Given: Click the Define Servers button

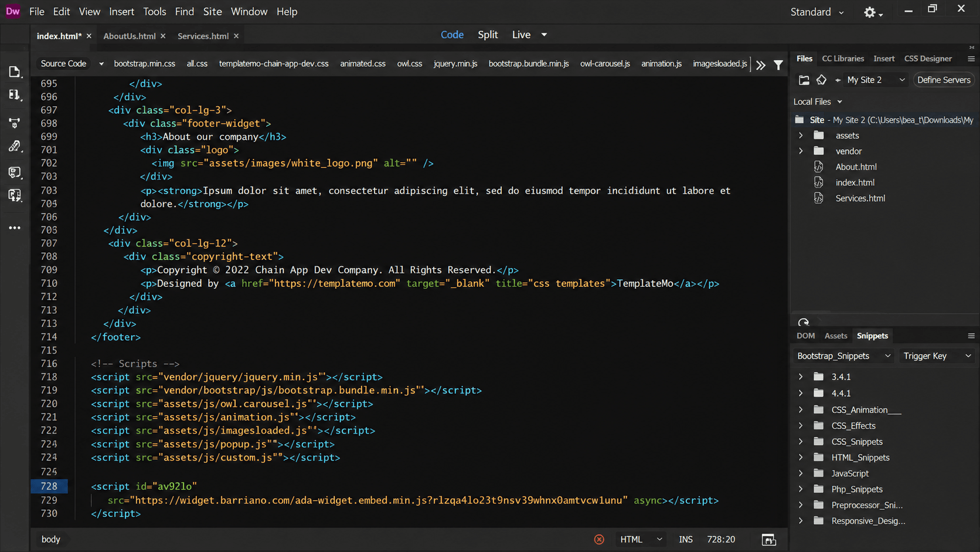Looking at the screenshot, I should (944, 80).
